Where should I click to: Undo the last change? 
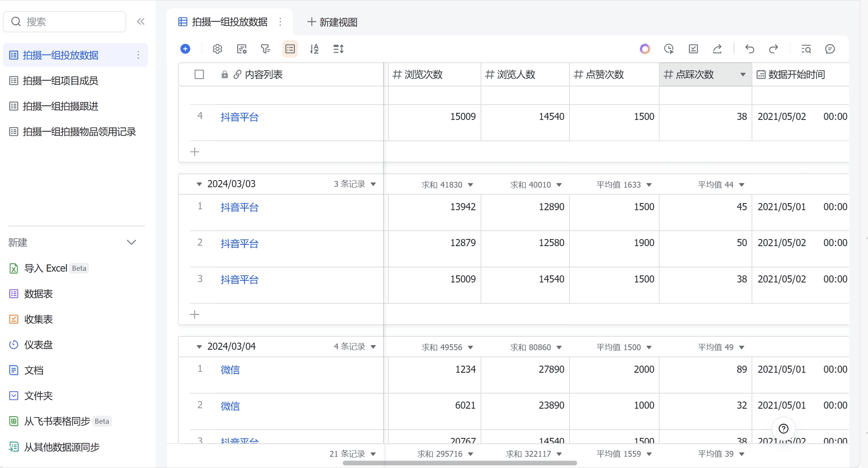tap(750, 49)
